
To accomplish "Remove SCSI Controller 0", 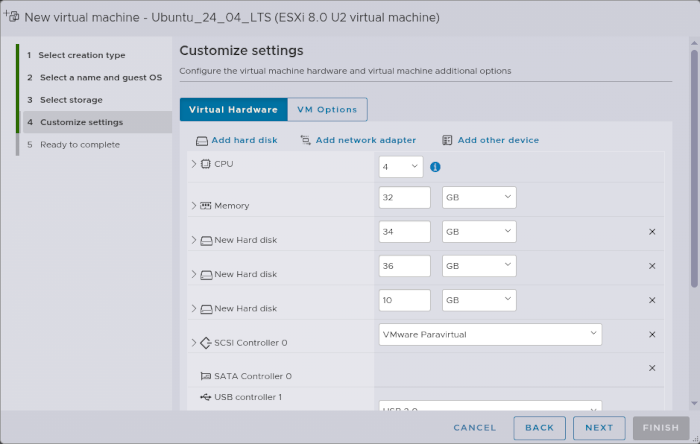I will [x=652, y=335].
